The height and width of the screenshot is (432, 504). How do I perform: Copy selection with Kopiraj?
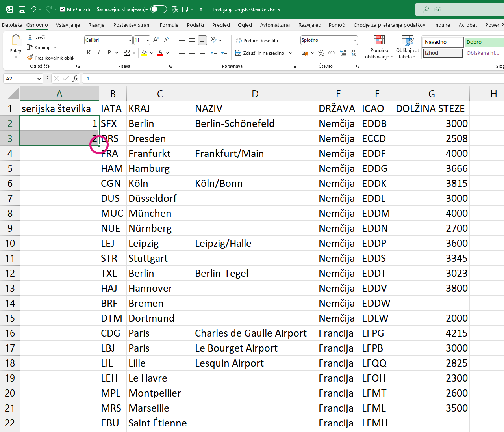click(x=38, y=47)
